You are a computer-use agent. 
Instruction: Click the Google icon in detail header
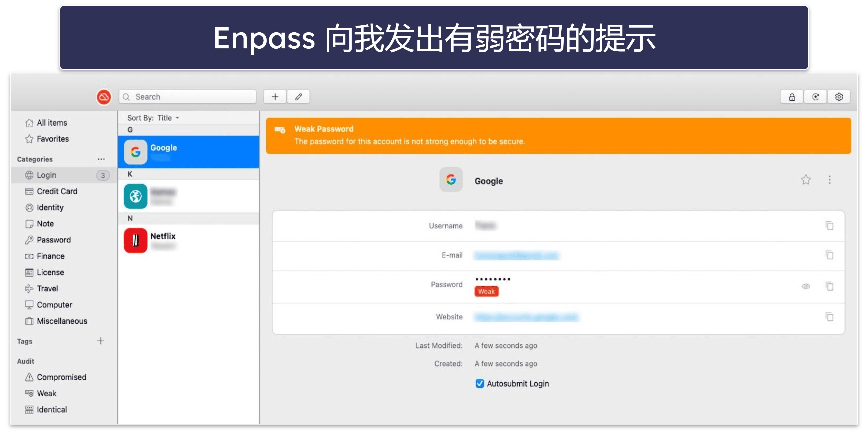[x=451, y=180]
